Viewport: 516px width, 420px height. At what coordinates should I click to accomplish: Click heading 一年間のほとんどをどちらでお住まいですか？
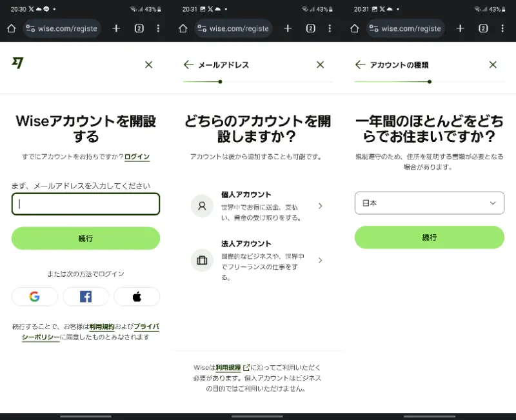[430, 128]
